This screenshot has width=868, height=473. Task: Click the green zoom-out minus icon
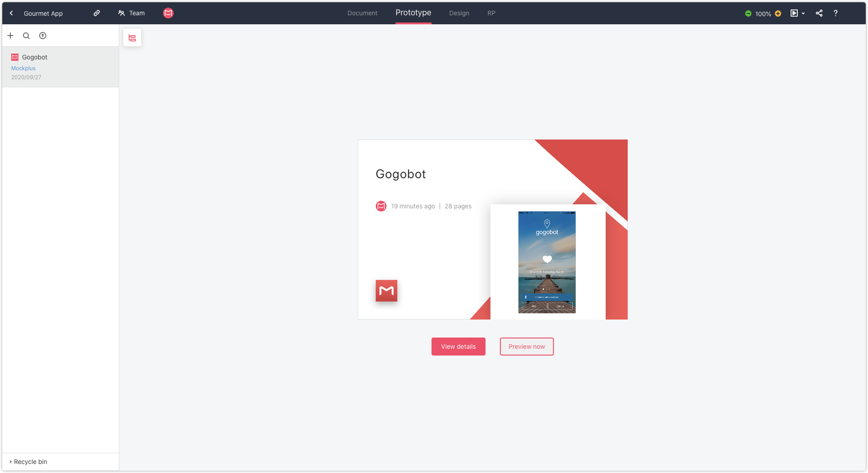pyautogui.click(x=748, y=14)
